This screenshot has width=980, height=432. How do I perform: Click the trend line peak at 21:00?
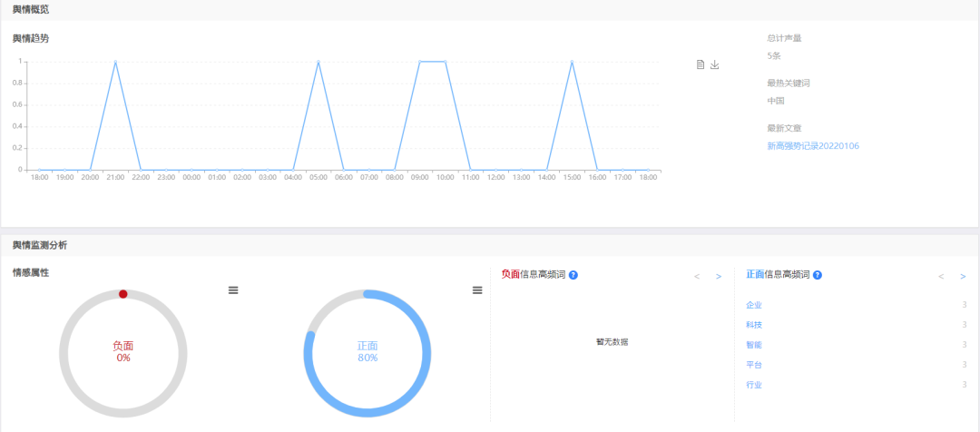click(x=115, y=62)
